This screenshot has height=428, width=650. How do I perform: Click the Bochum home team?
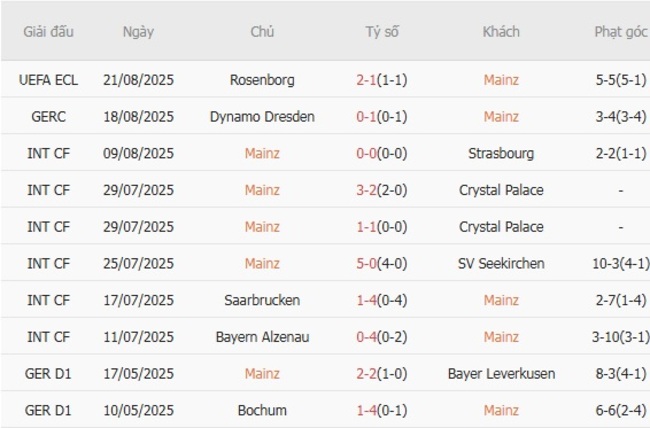click(262, 410)
